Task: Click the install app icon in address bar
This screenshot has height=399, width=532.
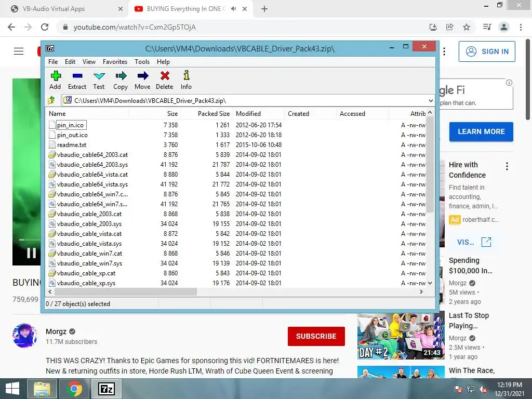Action: 433,27
